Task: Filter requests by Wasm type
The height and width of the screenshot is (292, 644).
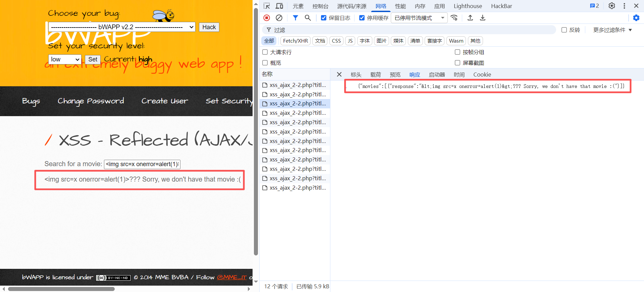Action: click(456, 41)
